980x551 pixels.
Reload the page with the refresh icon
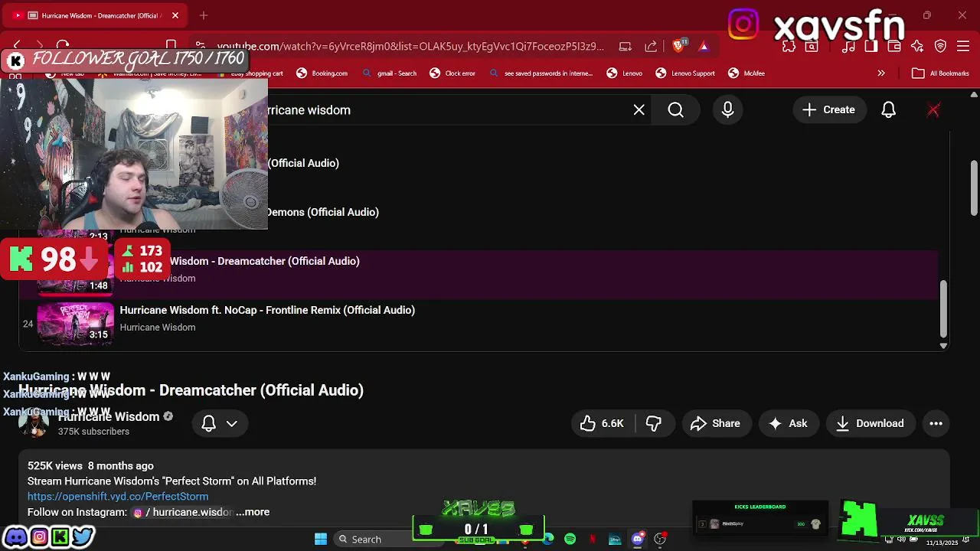64,45
